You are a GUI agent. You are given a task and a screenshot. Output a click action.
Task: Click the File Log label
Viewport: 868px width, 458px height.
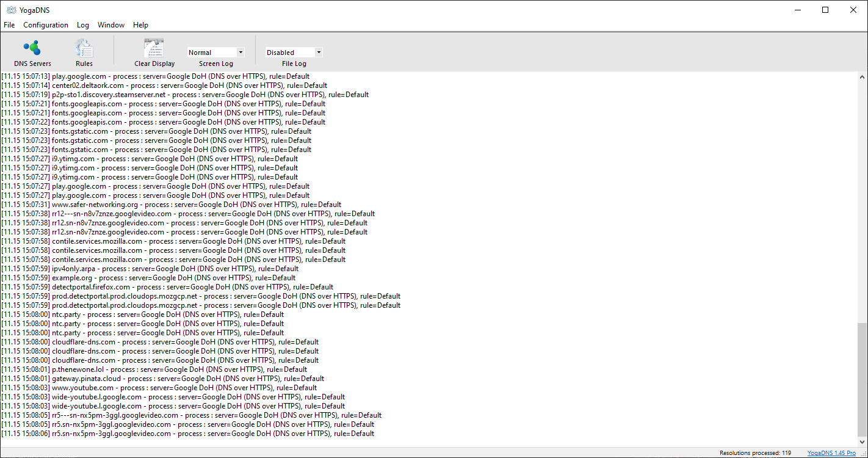point(294,64)
